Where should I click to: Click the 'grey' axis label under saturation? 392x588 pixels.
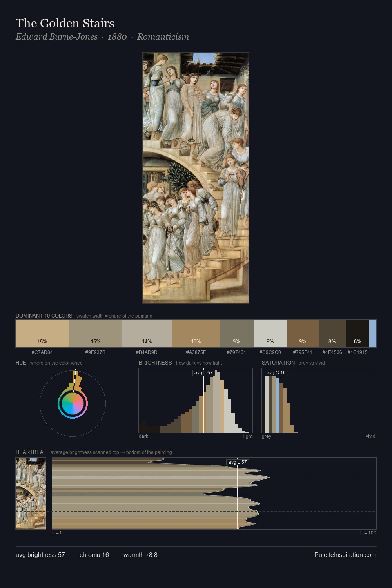[x=267, y=436]
